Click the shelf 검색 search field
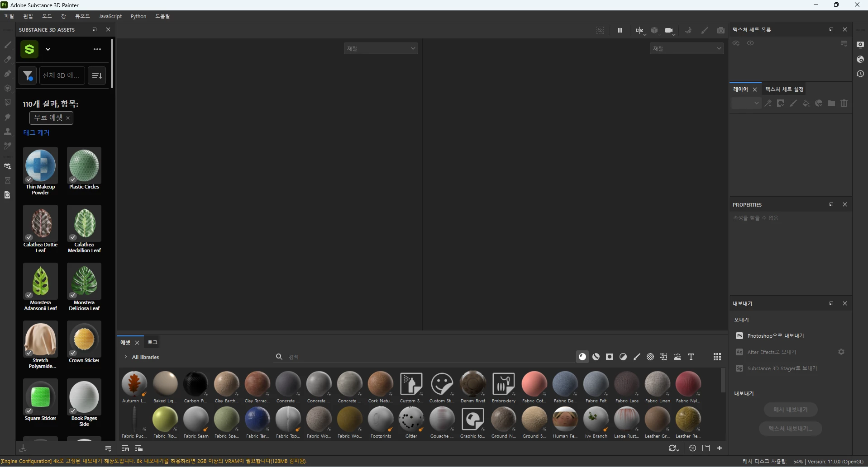The image size is (868, 467). 425,357
